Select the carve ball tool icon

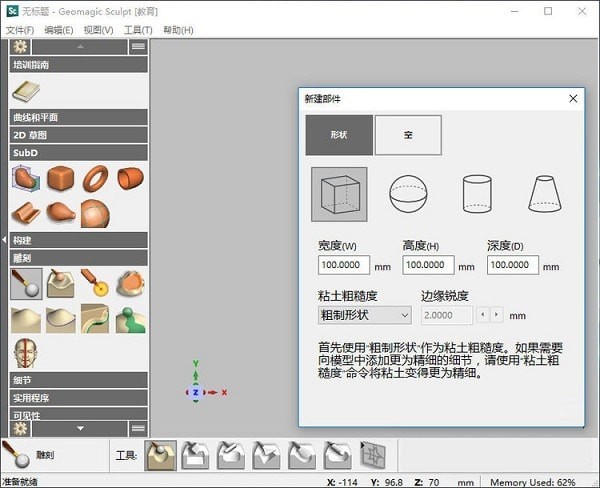[26, 285]
